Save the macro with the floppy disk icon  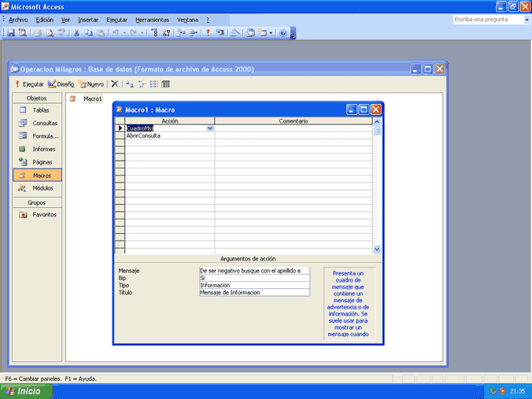(11, 33)
